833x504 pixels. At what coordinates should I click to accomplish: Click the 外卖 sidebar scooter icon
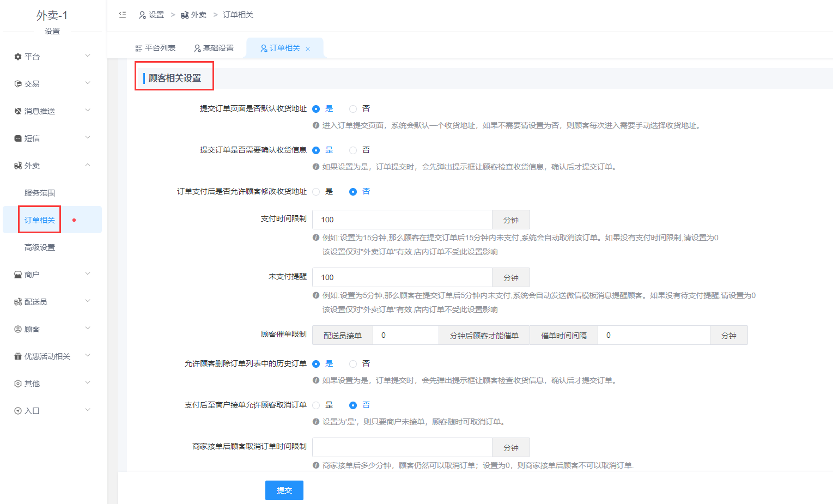(18, 166)
